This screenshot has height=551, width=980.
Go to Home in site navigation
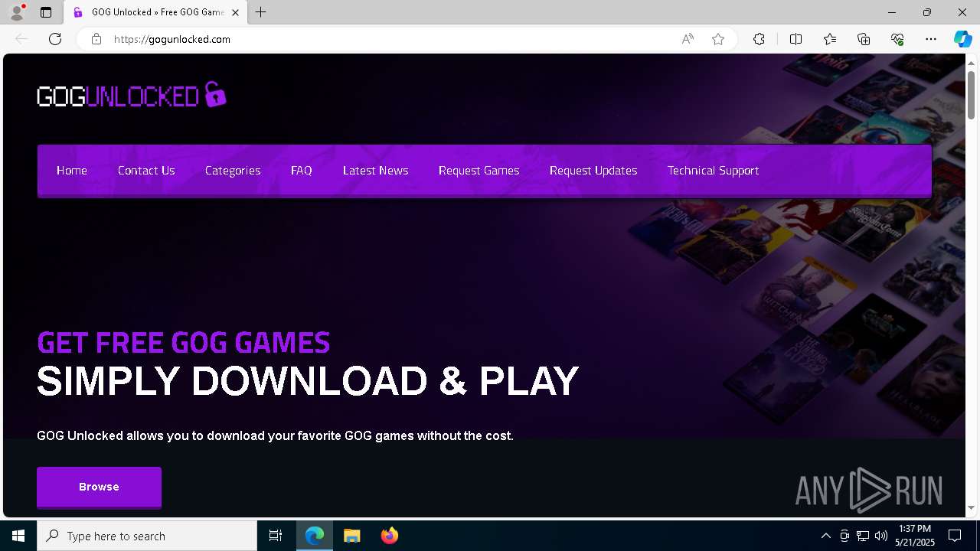(x=72, y=171)
